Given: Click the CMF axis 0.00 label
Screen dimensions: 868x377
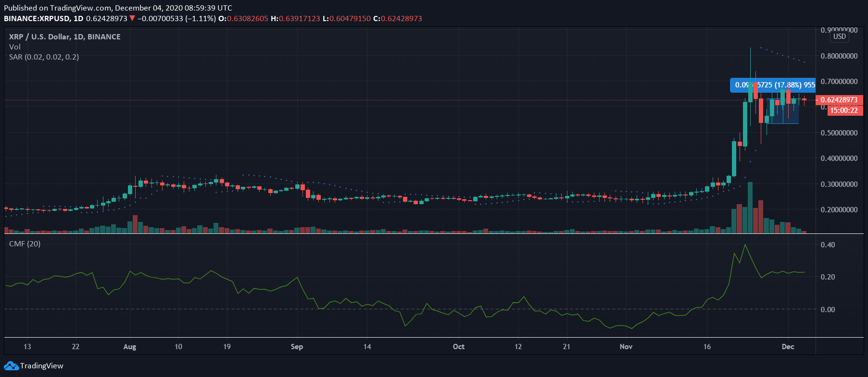Looking at the screenshot, I should [828, 310].
